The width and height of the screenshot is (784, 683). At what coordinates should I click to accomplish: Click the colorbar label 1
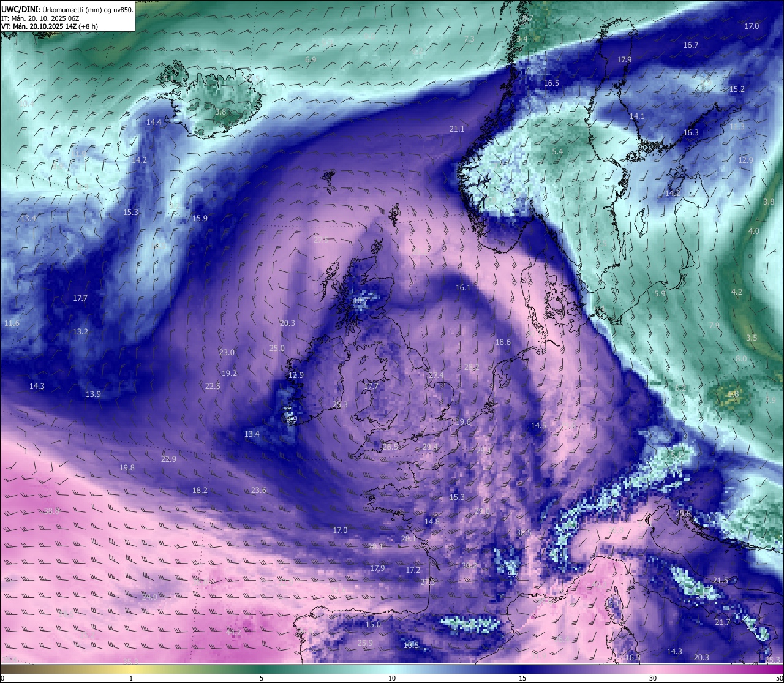point(131,678)
